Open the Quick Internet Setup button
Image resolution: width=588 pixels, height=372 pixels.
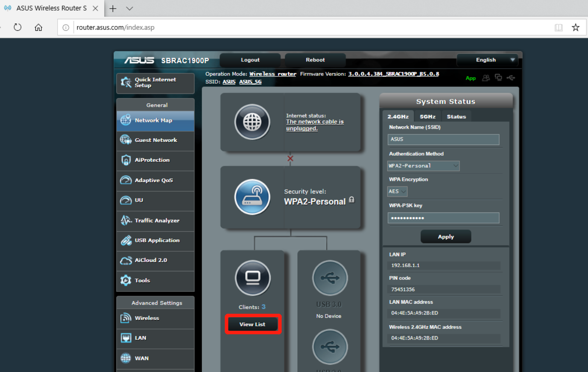click(x=155, y=83)
